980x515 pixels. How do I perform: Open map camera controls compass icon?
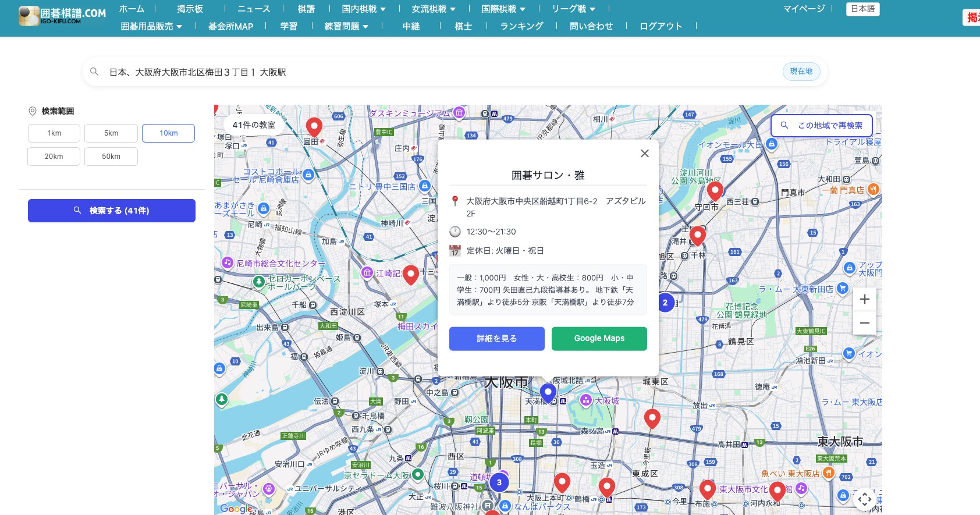pyautogui.click(x=865, y=499)
